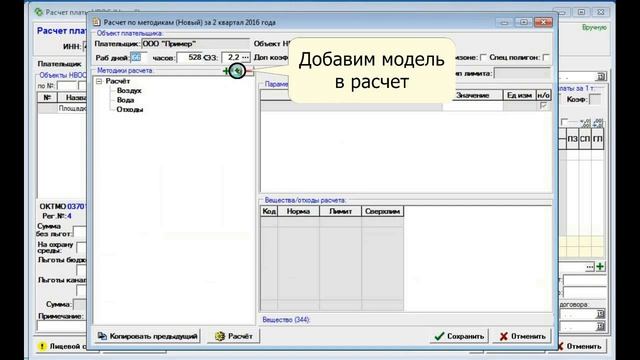Click the Коэф field in background window
This screenshot has width=640, height=360.
tap(595, 99)
